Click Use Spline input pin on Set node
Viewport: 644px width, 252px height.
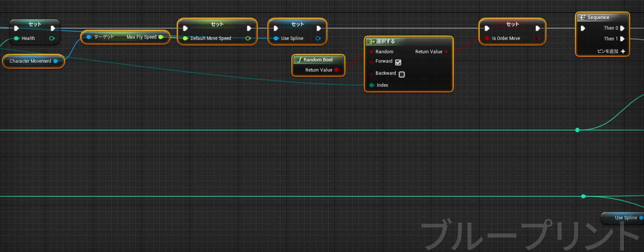point(276,39)
